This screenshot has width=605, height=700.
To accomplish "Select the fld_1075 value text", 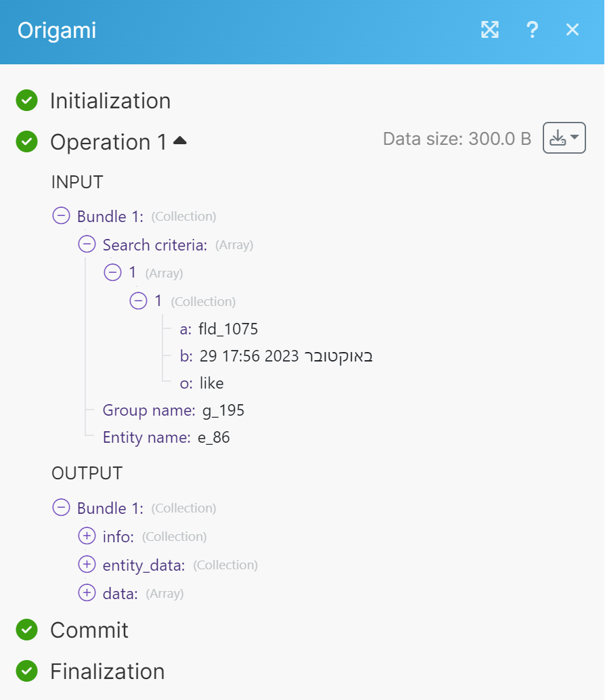I will click(229, 329).
